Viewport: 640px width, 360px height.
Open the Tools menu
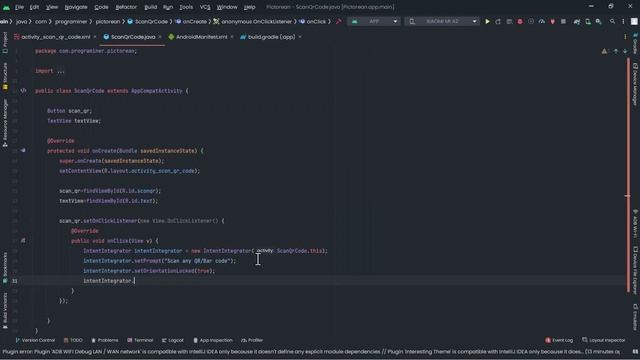pyautogui.click(x=186, y=7)
